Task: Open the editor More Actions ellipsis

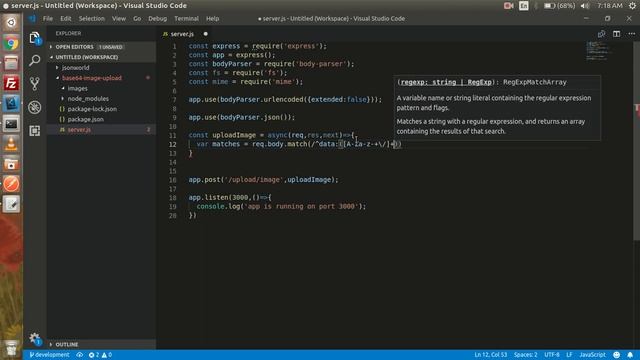Action: click(x=631, y=34)
